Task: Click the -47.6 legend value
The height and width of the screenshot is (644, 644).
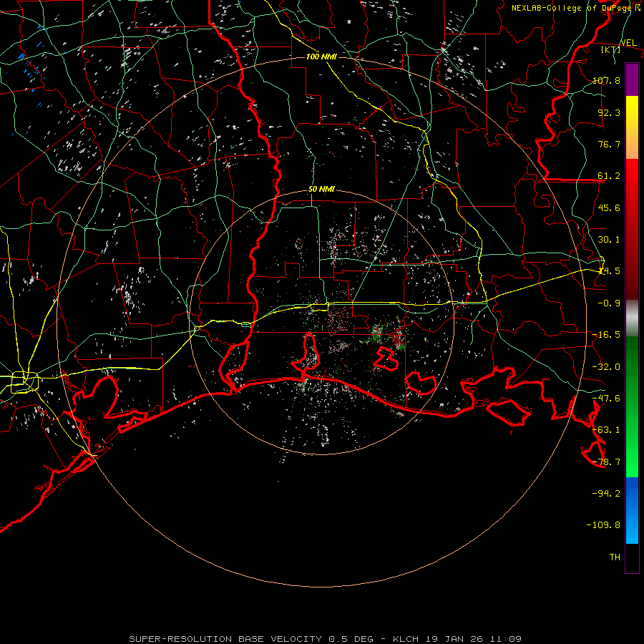Action: 606,399
